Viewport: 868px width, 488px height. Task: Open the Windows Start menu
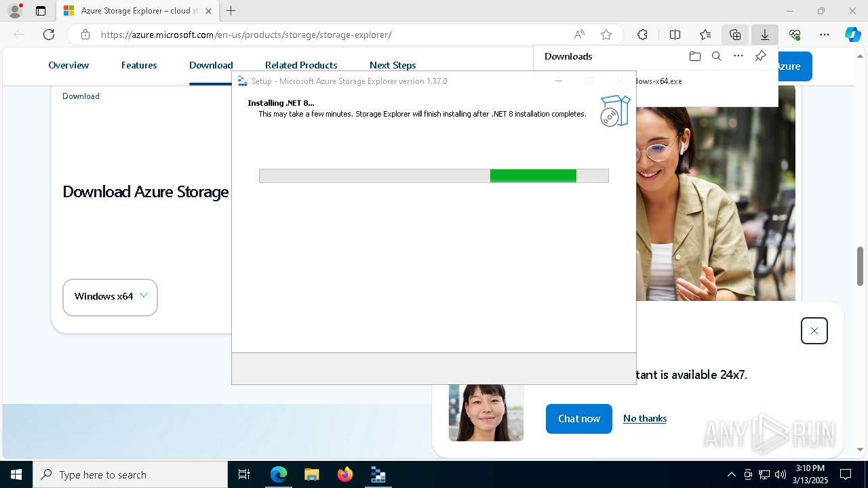pyautogui.click(x=16, y=474)
